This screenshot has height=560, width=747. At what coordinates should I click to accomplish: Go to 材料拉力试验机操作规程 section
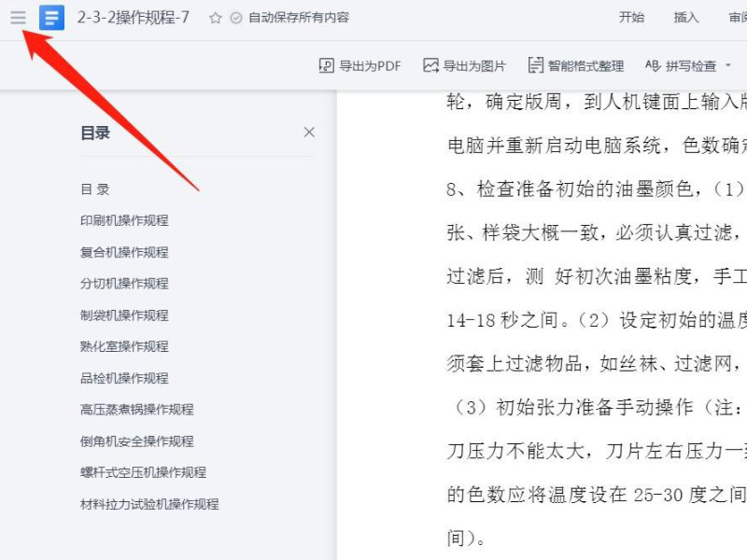click(x=149, y=504)
